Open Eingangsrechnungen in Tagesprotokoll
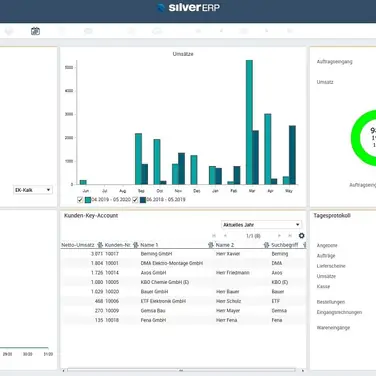Image resolution: width=376 pixels, height=376 pixels. coord(339,312)
